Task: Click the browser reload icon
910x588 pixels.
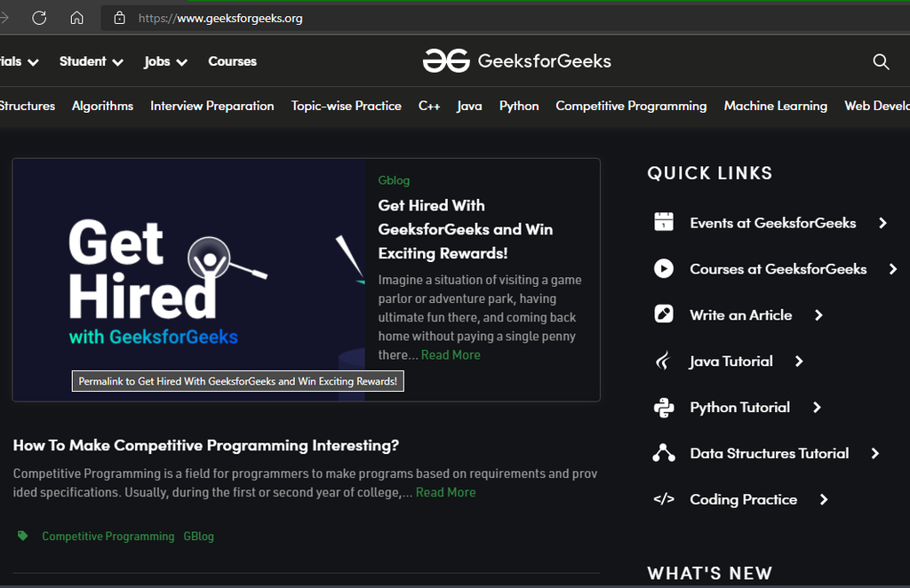Action: (x=39, y=18)
